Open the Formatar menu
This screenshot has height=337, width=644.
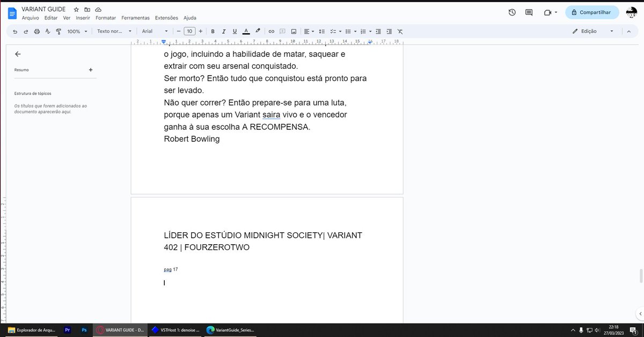pos(106,18)
